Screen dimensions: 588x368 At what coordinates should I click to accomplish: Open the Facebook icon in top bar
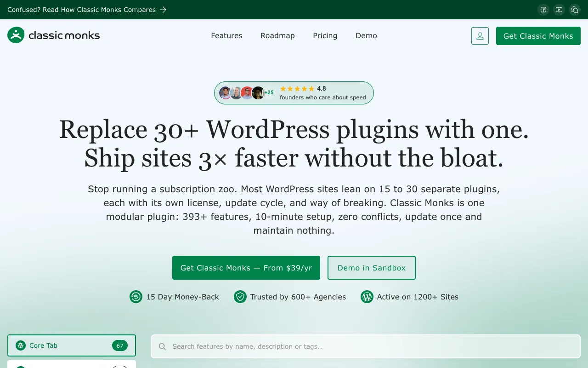point(543,10)
